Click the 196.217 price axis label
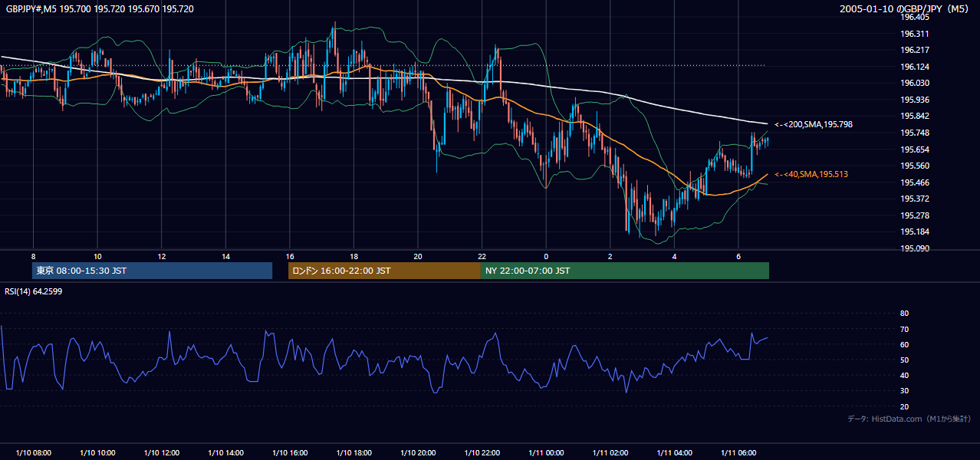The width and height of the screenshot is (980, 460). (915, 50)
